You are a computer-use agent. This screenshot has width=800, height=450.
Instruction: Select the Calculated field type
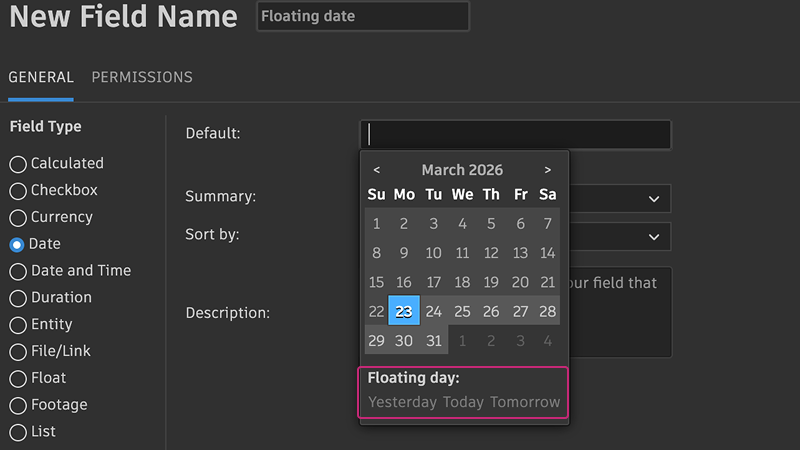click(x=18, y=163)
